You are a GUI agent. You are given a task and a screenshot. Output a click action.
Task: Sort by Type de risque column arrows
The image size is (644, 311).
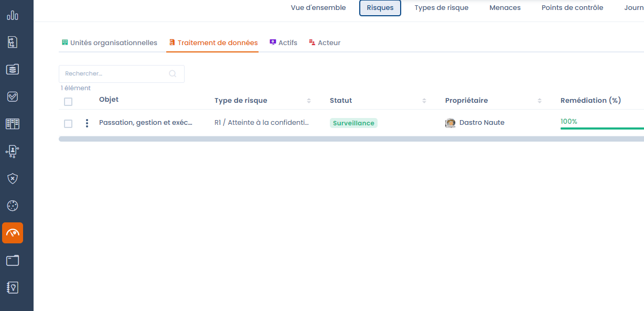pos(309,101)
